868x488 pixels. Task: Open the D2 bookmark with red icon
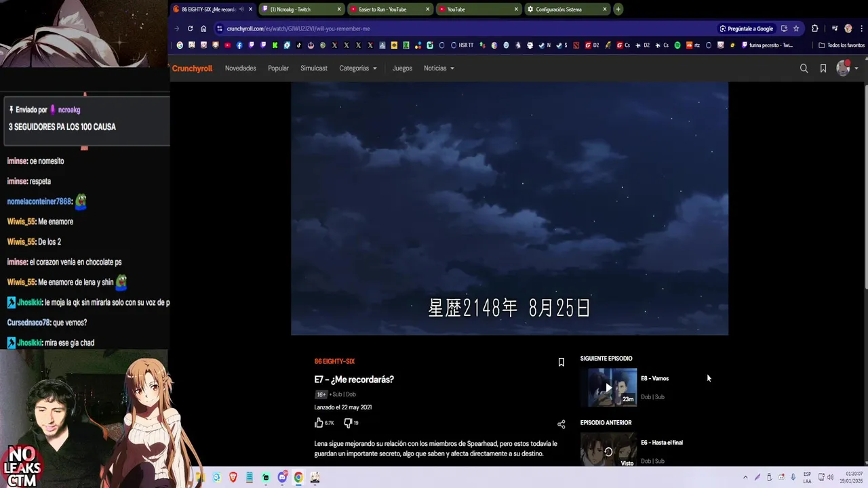click(591, 45)
